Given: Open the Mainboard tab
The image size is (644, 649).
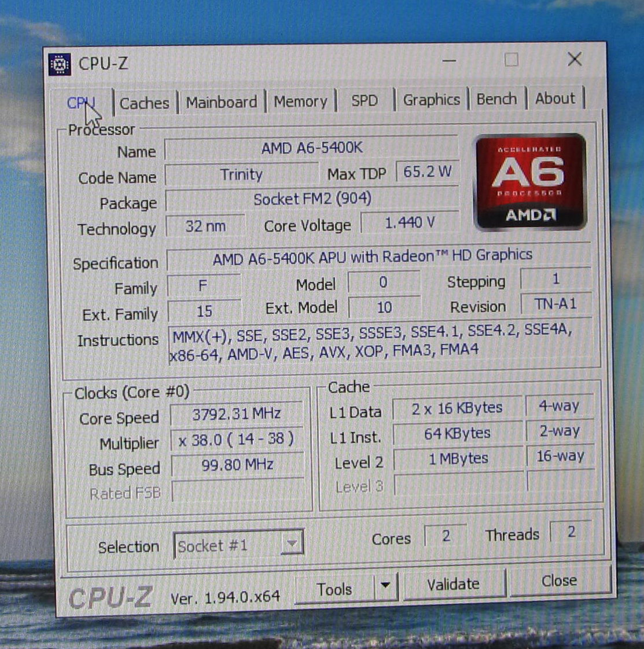Looking at the screenshot, I should pyautogui.click(x=221, y=102).
